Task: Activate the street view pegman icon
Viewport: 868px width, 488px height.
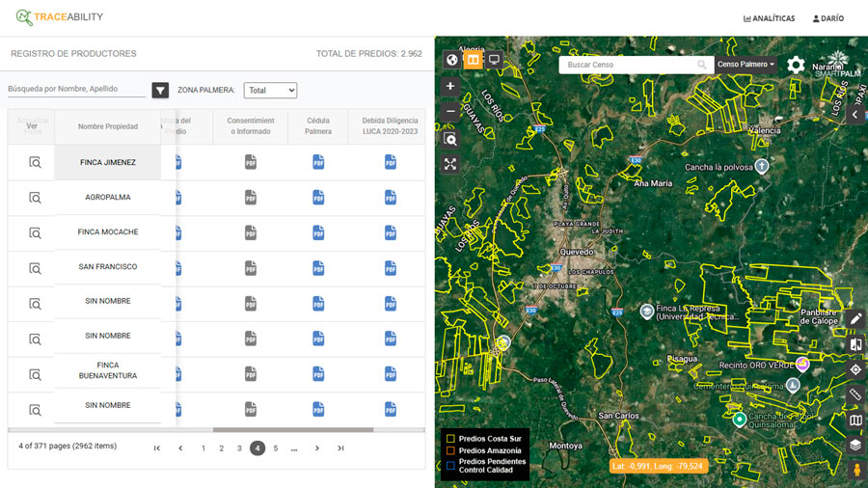Action: click(854, 470)
